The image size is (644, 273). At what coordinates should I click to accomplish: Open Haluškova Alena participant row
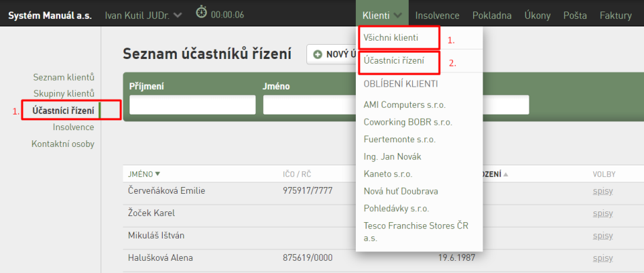click(383, 258)
